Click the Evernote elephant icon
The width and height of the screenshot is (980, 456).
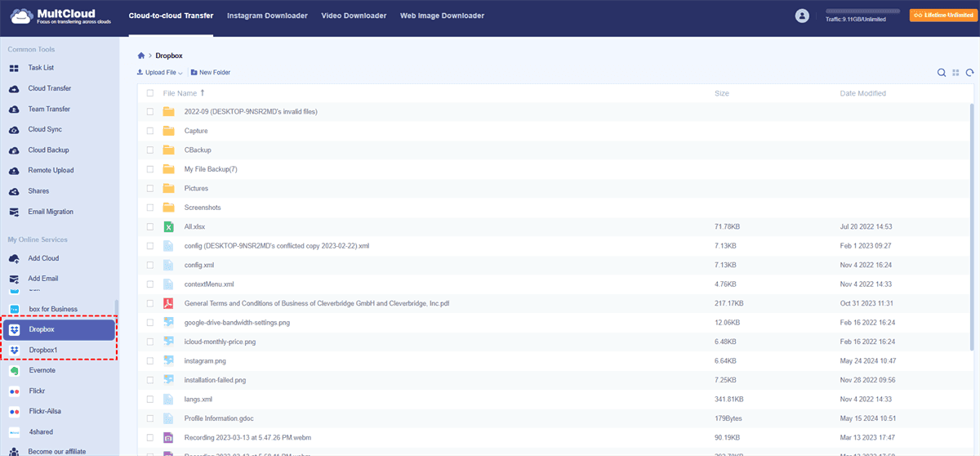pos(14,370)
